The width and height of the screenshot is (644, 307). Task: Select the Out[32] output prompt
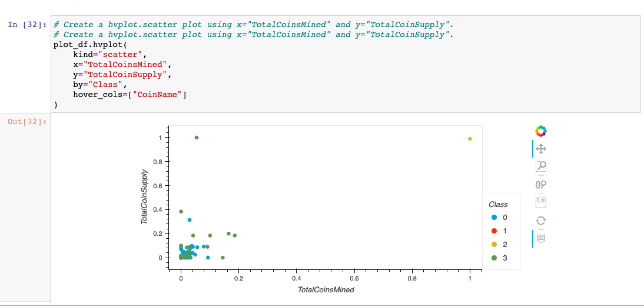coord(28,122)
